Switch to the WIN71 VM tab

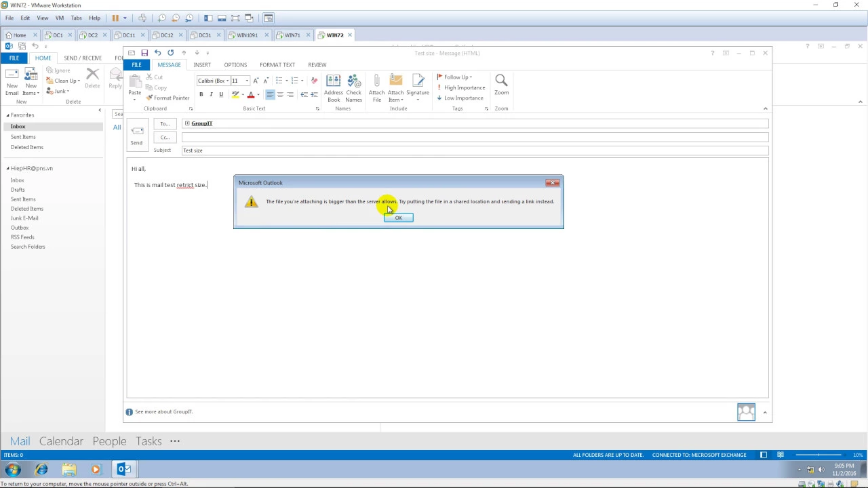[292, 35]
